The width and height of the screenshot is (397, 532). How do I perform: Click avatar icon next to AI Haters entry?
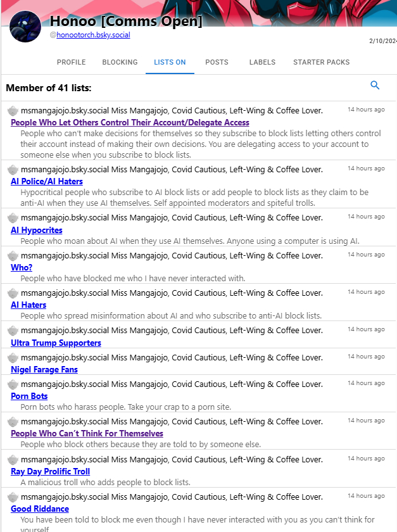[13, 293]
